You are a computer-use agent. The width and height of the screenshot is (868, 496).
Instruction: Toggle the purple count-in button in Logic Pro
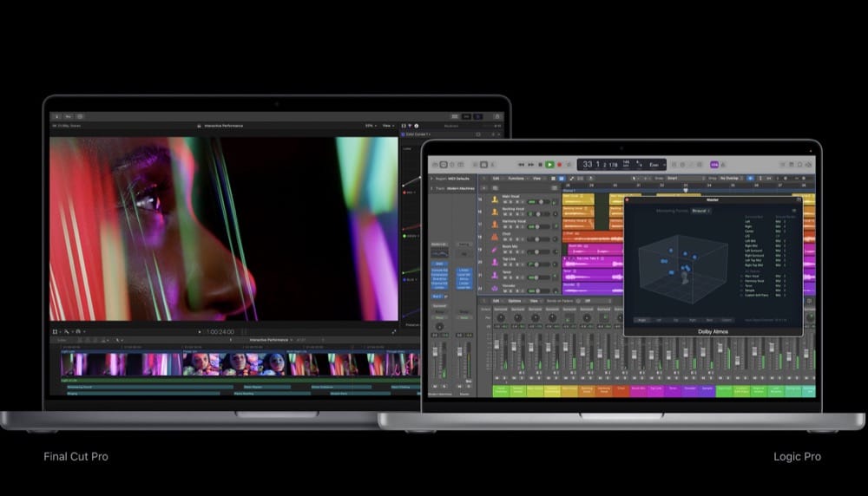714,165
